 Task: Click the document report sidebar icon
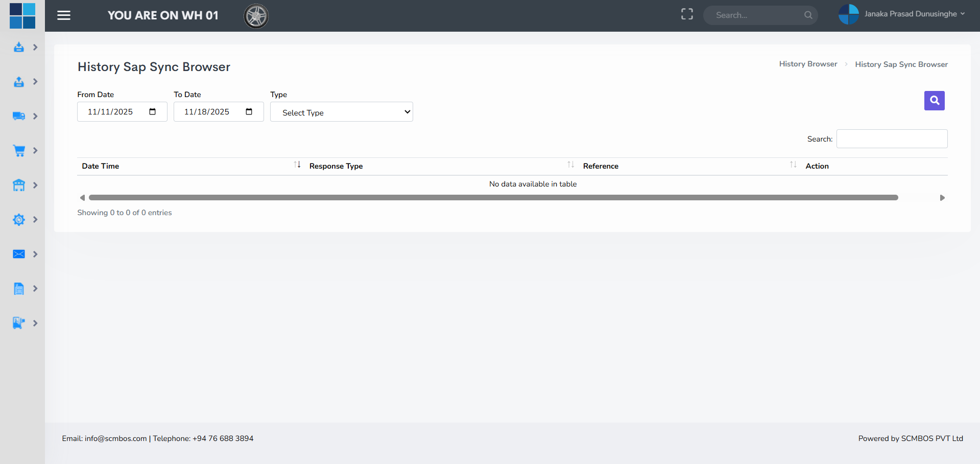pyautogui.click(x=19, y=289)
